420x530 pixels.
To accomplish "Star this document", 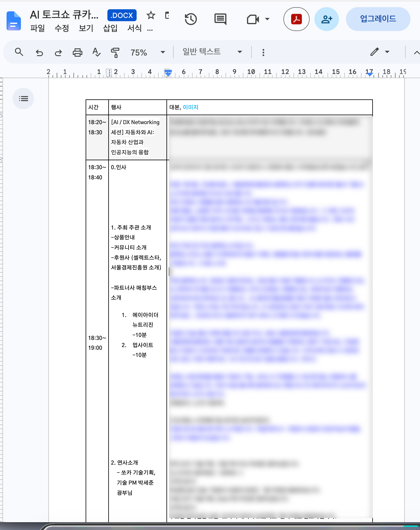I will pyautogui.click(x=151, y=15).
